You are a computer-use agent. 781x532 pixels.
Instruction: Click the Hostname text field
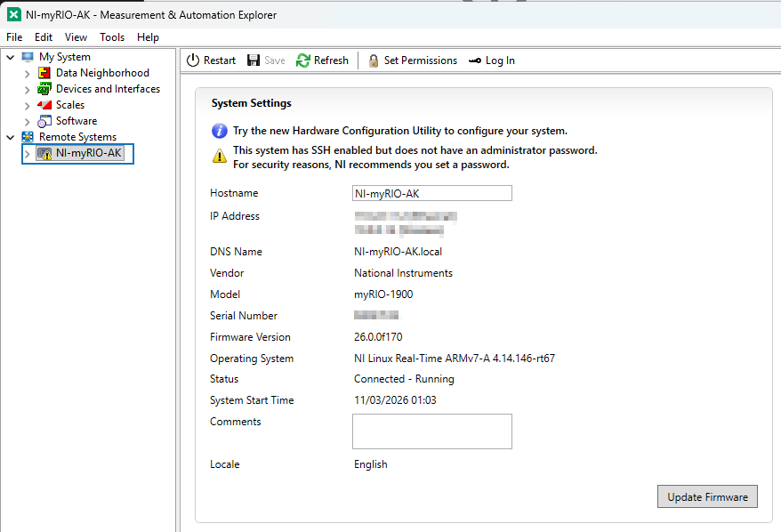[x=431, y=194]
